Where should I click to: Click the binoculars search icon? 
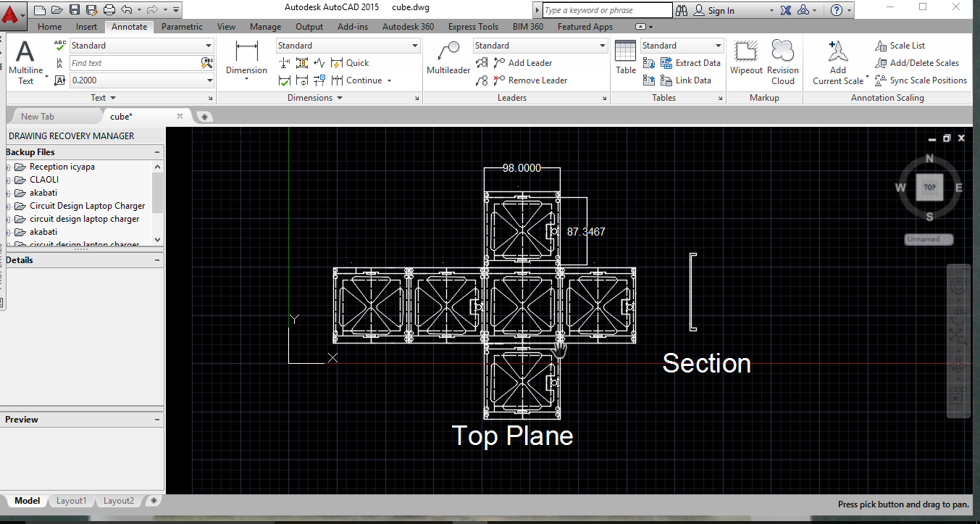(682, 10)
